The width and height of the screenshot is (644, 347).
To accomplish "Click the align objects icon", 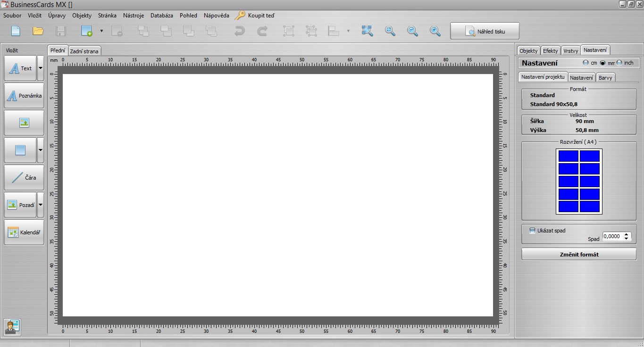I will coord(334,31).
